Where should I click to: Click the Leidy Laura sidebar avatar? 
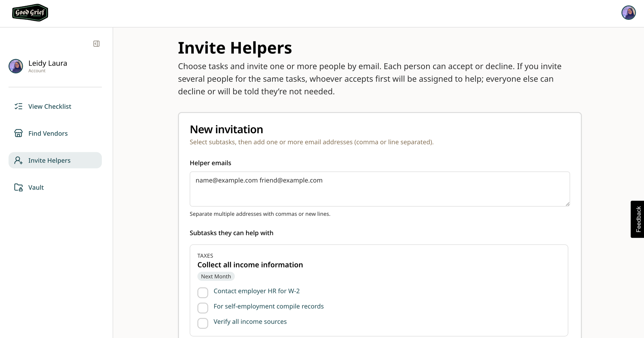pos(16,66)
